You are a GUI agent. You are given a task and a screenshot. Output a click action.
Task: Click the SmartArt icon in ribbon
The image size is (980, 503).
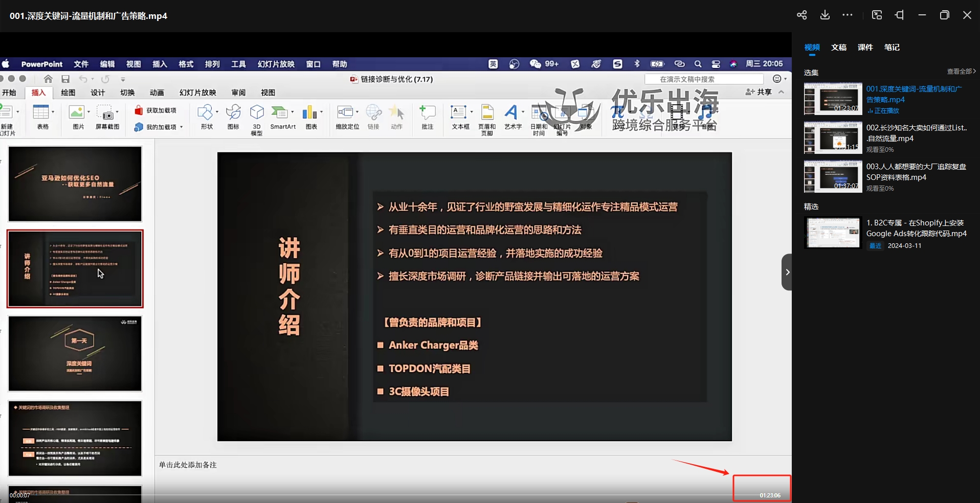280,112
